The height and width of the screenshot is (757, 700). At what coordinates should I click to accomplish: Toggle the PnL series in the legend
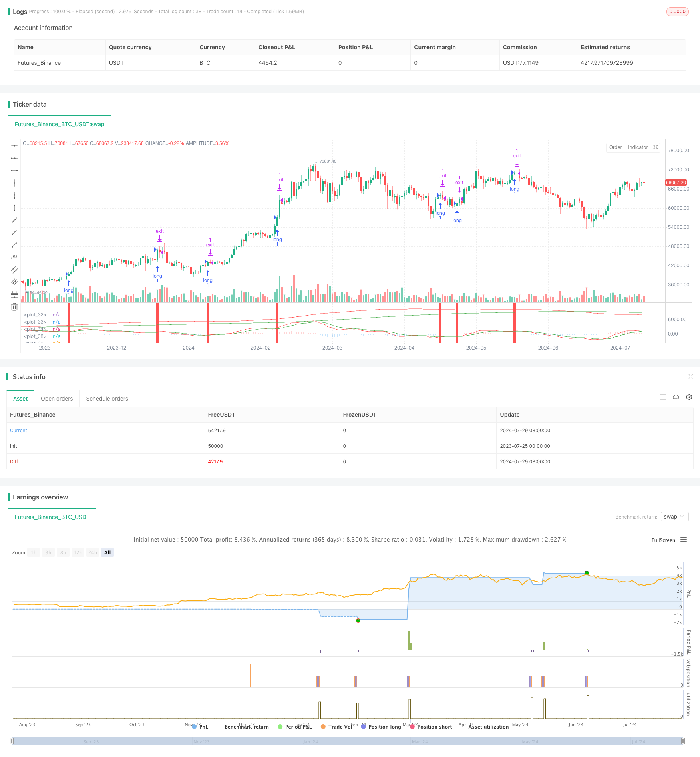point(200,727)
